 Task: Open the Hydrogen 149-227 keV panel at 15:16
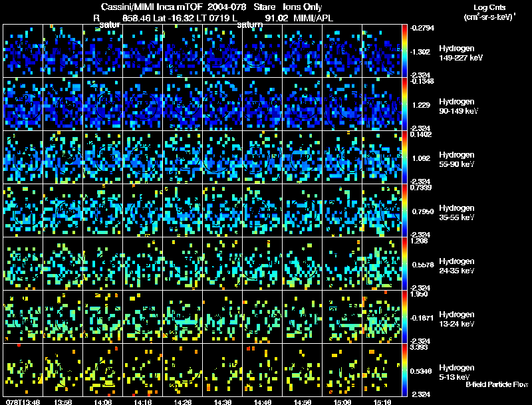click(x=382, y=51)
